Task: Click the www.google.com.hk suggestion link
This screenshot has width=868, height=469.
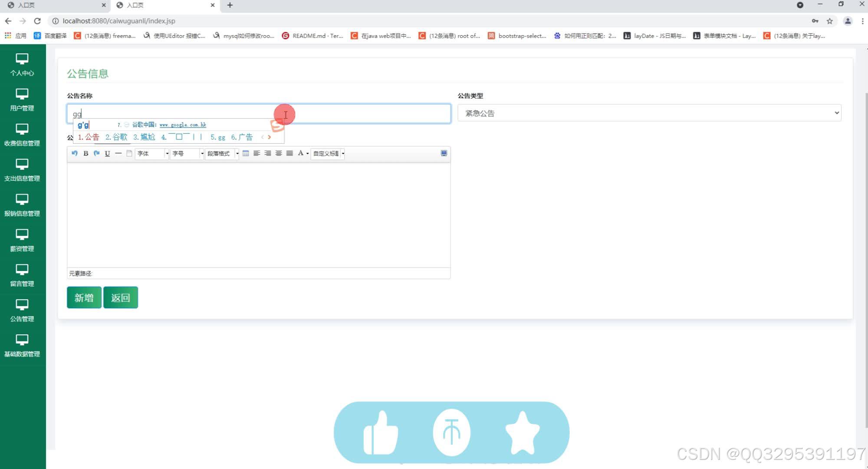Action: pyautogui.click(x=183, y=125)
